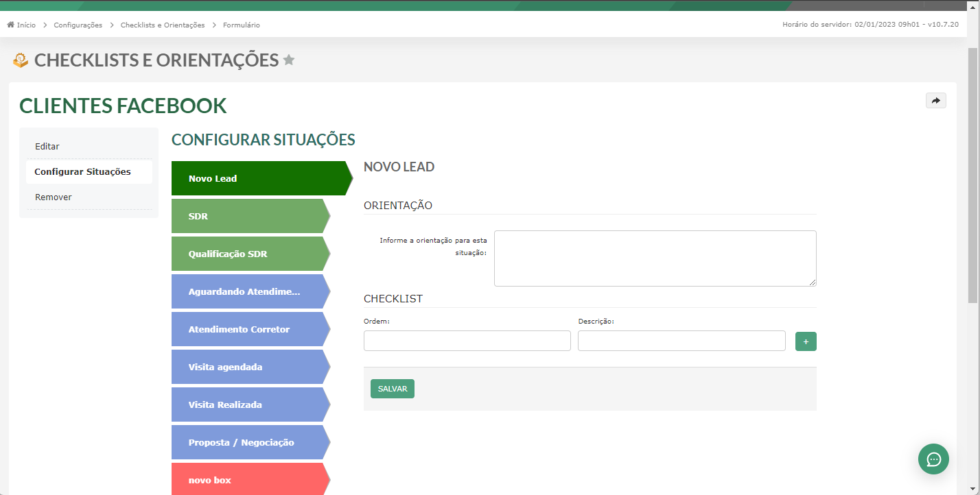Screen dimensions: 980x495
Task: Open the chat support bubble
Action: coord(933,459)
